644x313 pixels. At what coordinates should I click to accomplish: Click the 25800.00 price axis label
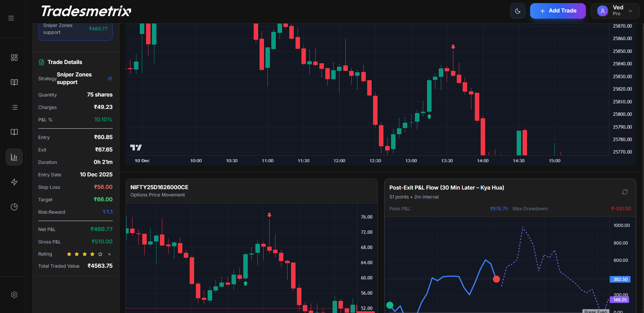pos(622,114)
